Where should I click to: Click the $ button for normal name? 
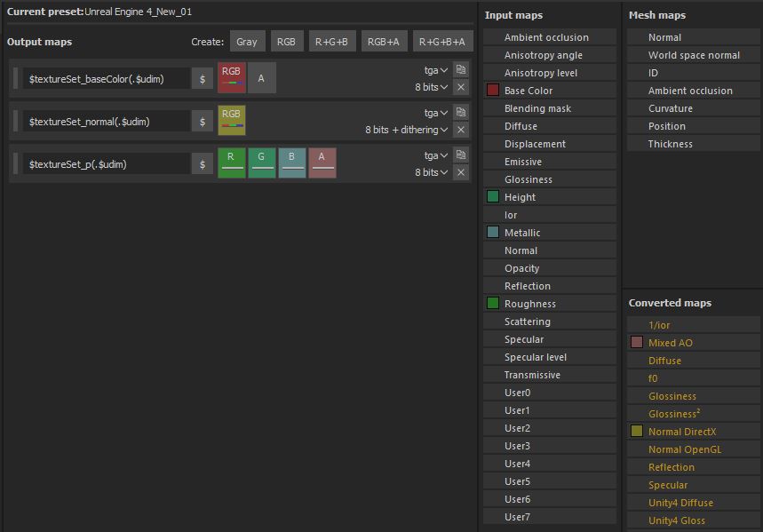[x=203, y=122]
